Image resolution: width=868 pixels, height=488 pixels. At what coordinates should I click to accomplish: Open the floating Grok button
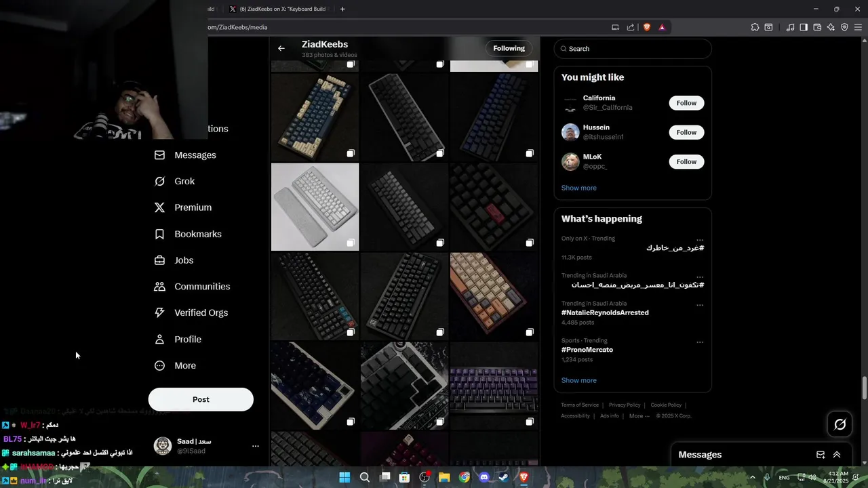click(x=840, y=424)
